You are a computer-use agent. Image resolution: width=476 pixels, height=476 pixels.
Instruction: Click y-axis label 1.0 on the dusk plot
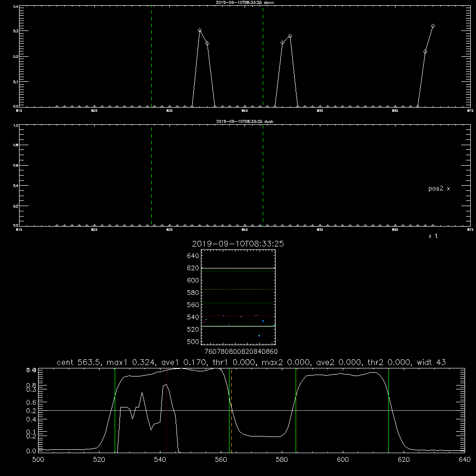pos(16,125)
